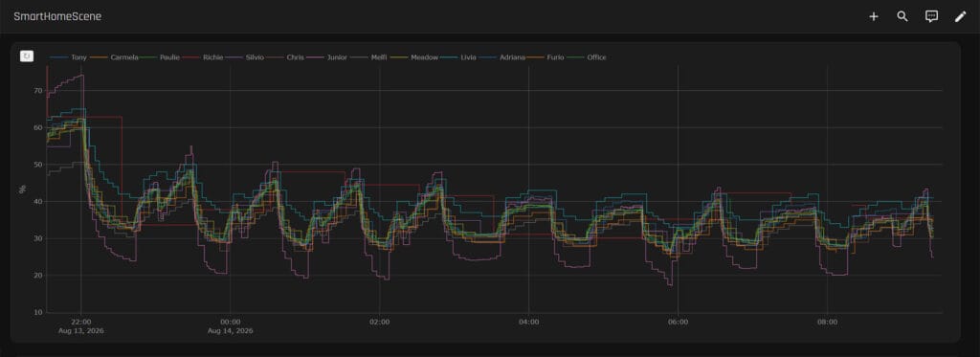Click the pencil edit dashboard icon

click(x=960, y=17)
